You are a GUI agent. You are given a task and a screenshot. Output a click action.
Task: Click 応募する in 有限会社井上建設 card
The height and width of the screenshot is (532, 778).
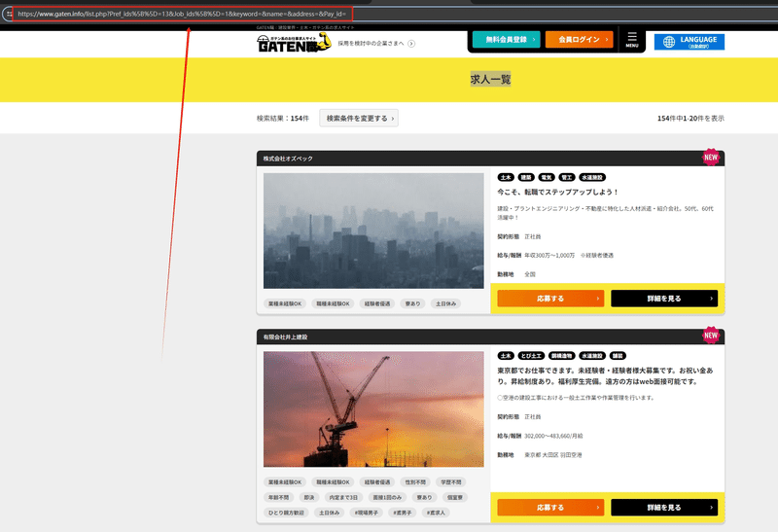click(x=550, y=507)
